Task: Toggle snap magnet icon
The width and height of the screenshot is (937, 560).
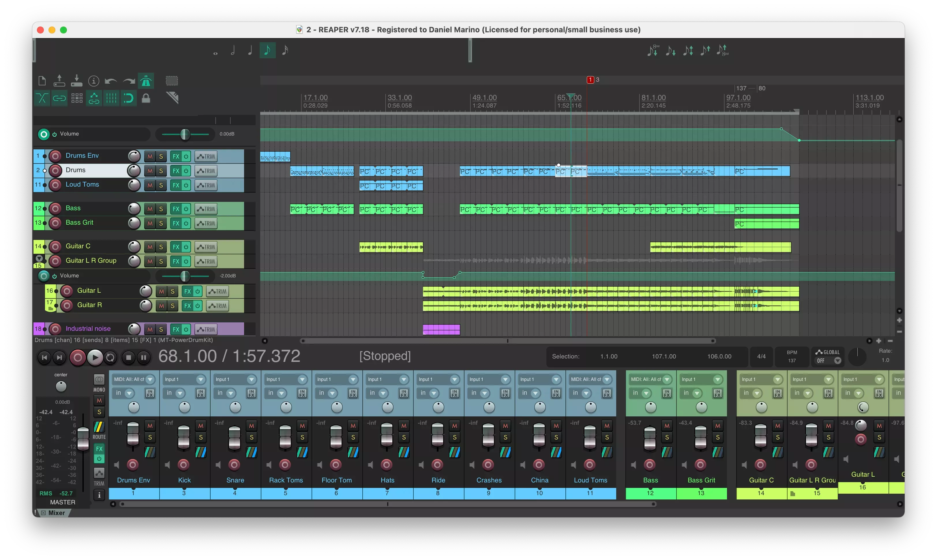Action: point(129,99)
